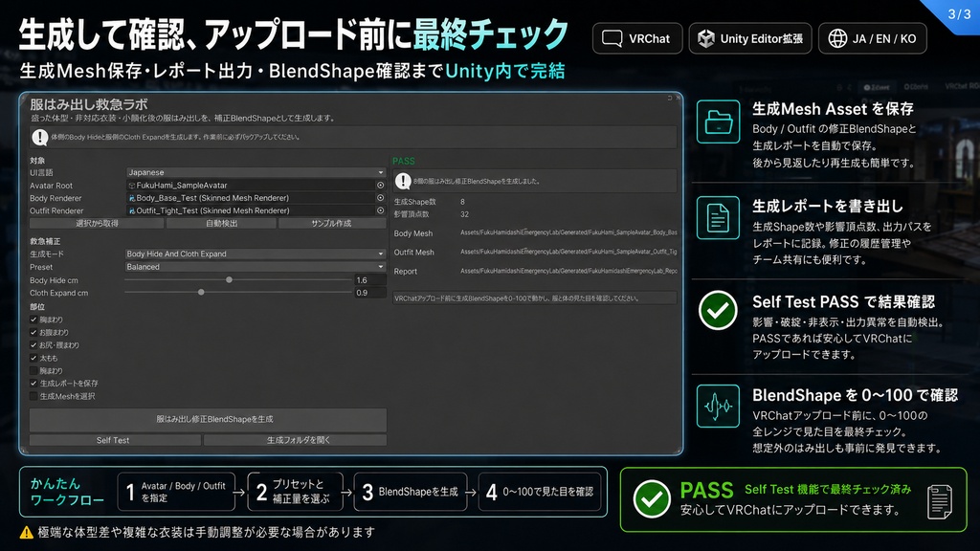The height and width of the screenshot is (551, 980).
Task: Click the report document icon in the PASS banner
Action: pos(940,501)
